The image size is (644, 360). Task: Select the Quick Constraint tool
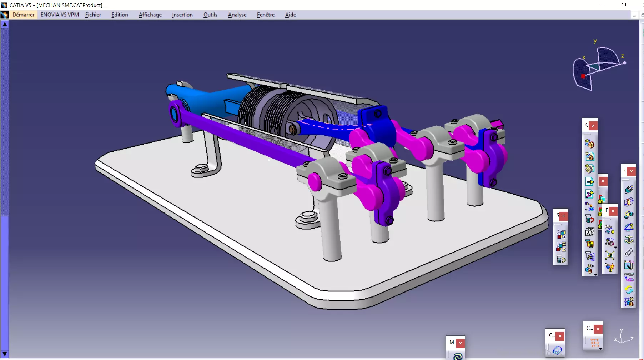(629, 265)
